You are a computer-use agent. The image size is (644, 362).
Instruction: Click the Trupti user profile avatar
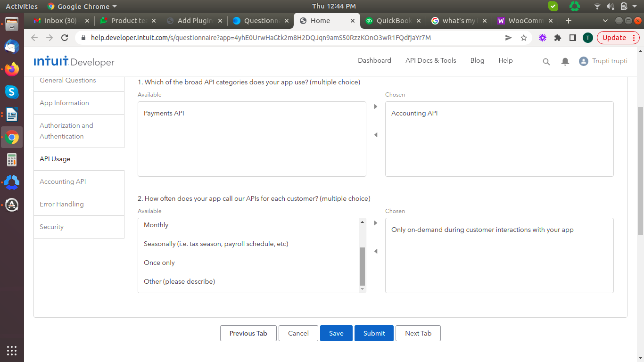click(x=584, y=61)
